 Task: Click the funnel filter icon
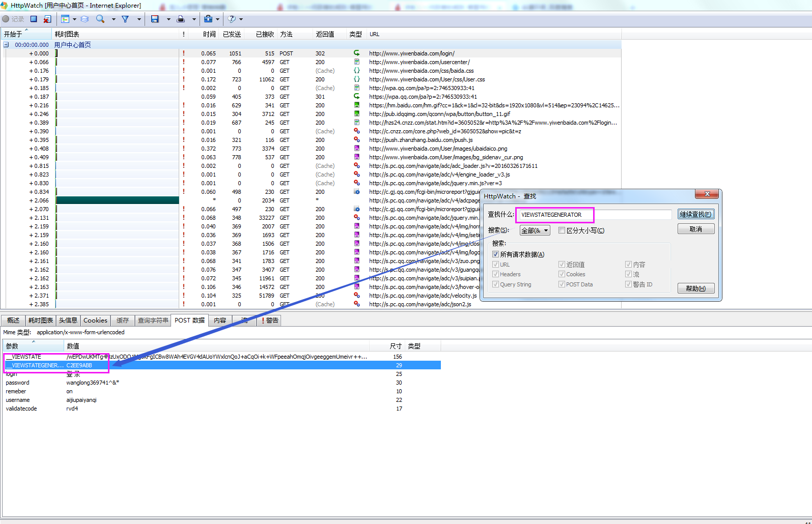click(125, 19)
